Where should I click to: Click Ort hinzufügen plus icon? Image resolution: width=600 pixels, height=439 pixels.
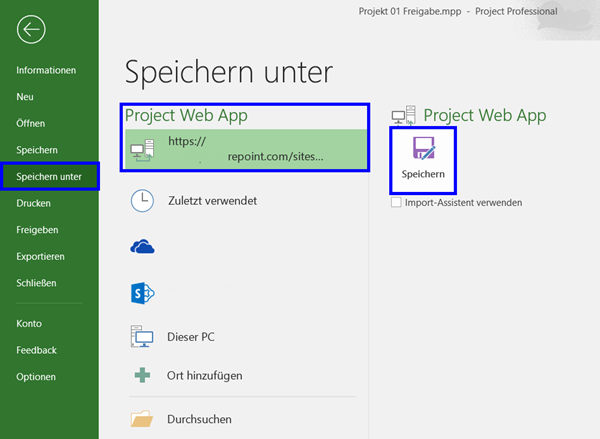tap(143, 376)
